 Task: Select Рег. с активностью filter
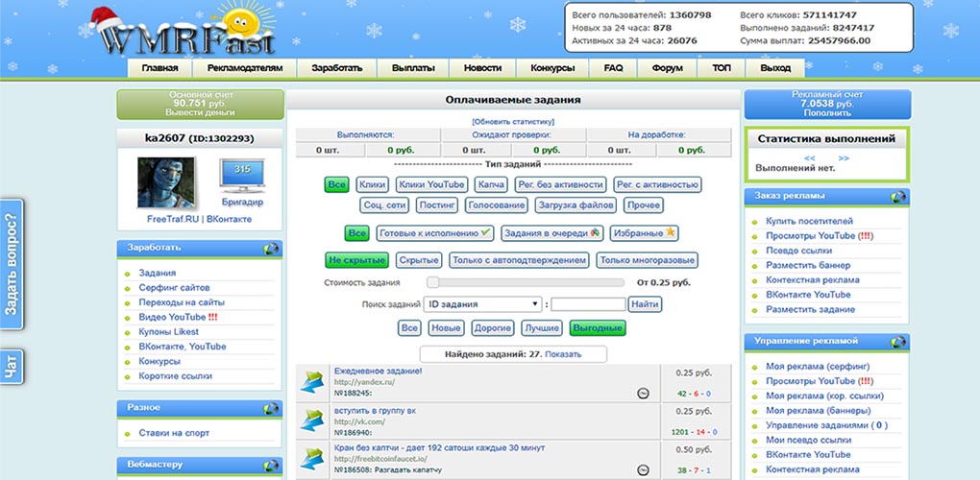[x=657, y=184]
